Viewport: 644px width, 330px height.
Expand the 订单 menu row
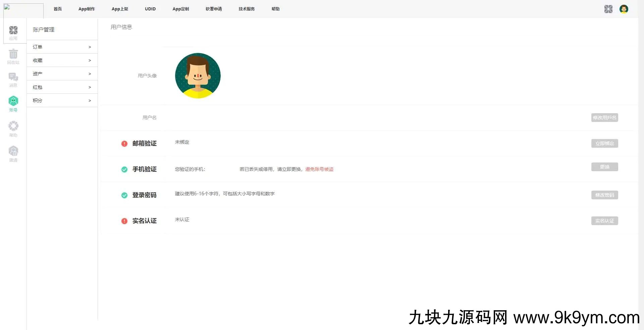click(62, 47)
